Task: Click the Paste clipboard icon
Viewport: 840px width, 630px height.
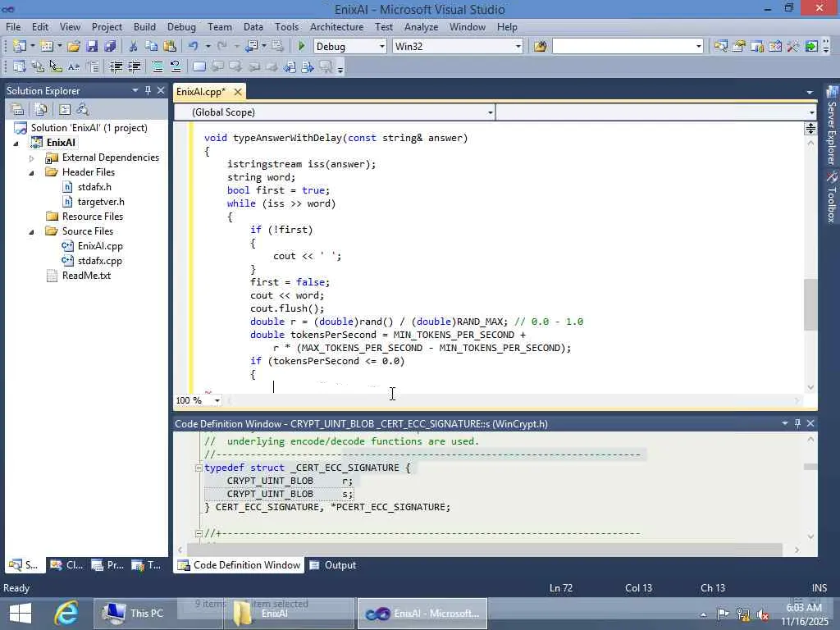Action: tap(170, 47)
